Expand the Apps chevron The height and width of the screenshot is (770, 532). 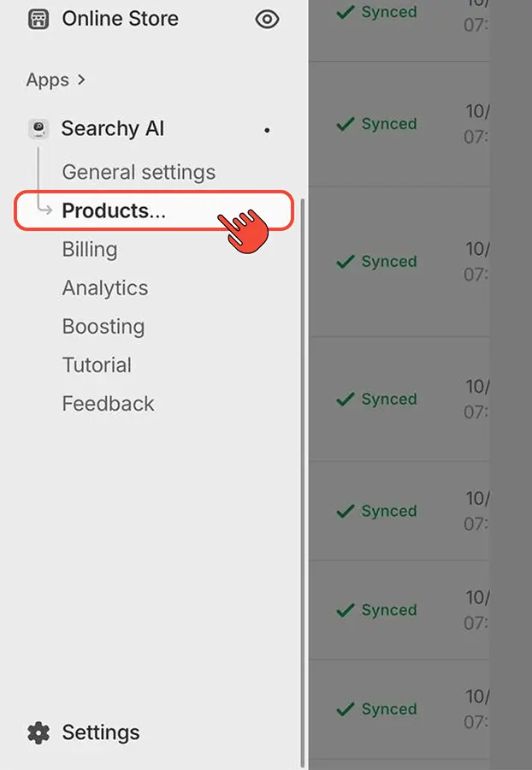pos(81,80)
